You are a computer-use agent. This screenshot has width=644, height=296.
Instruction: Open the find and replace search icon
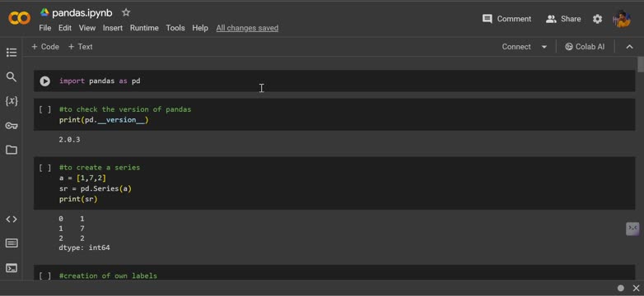[12, 76]
